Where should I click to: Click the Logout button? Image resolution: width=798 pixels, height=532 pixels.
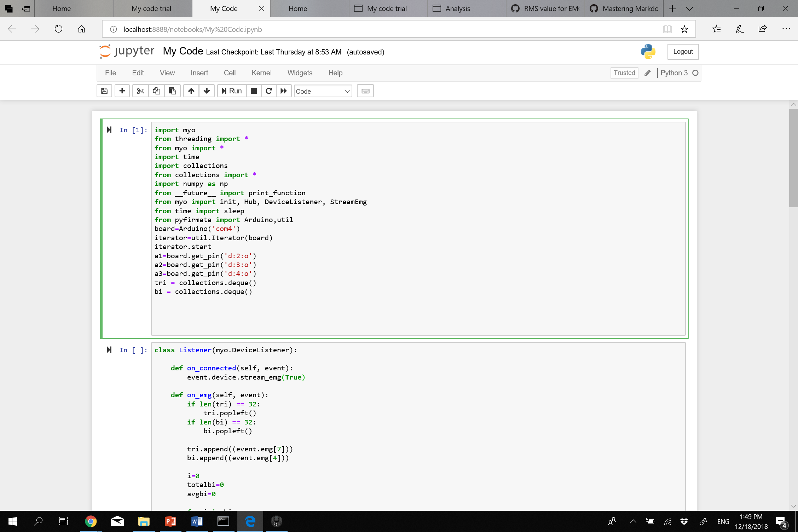(683, 52)
